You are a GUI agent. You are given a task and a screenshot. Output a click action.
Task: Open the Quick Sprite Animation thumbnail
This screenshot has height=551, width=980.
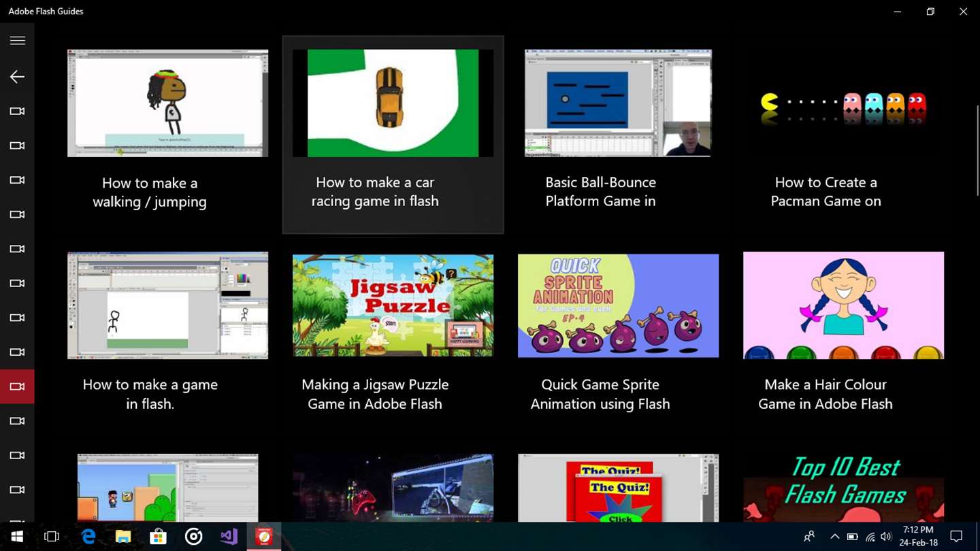(618, 305)
